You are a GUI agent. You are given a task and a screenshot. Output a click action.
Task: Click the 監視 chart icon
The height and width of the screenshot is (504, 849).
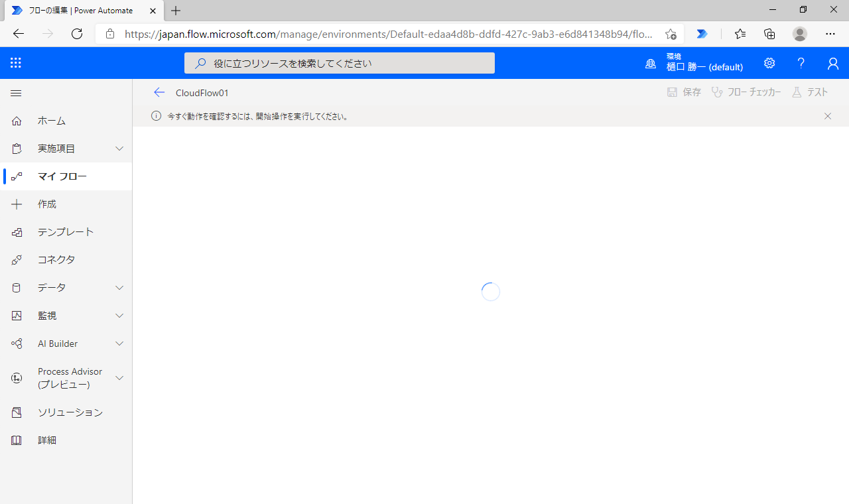click(x=17, y=316)
